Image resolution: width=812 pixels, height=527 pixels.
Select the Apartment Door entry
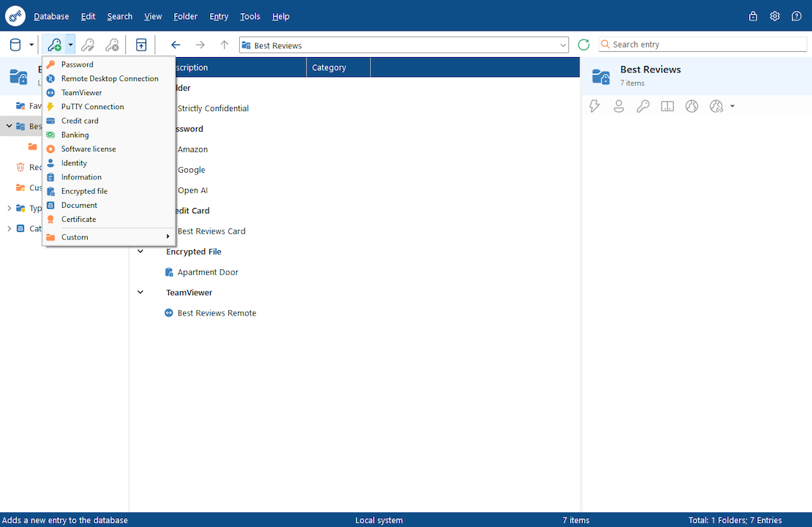point(208,272)
